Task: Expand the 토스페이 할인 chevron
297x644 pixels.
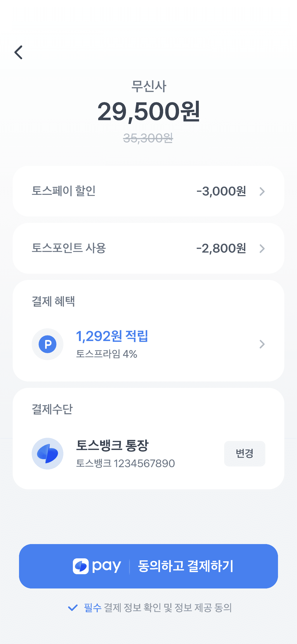Action: pyautogui.click(x=262, y=191)
